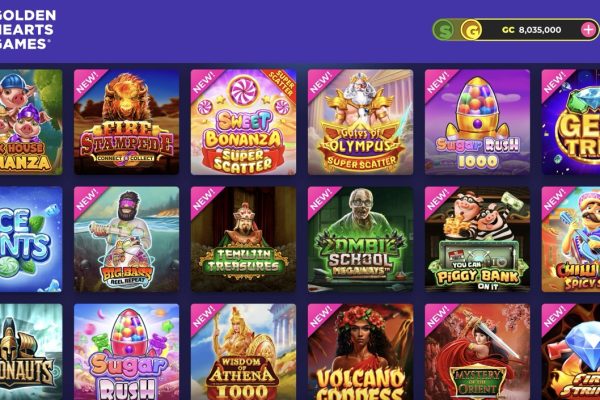The width and height of the screenshot is (600, 400).
Task: Select Zombie School Megaways tile
Action: coord(360,239)
